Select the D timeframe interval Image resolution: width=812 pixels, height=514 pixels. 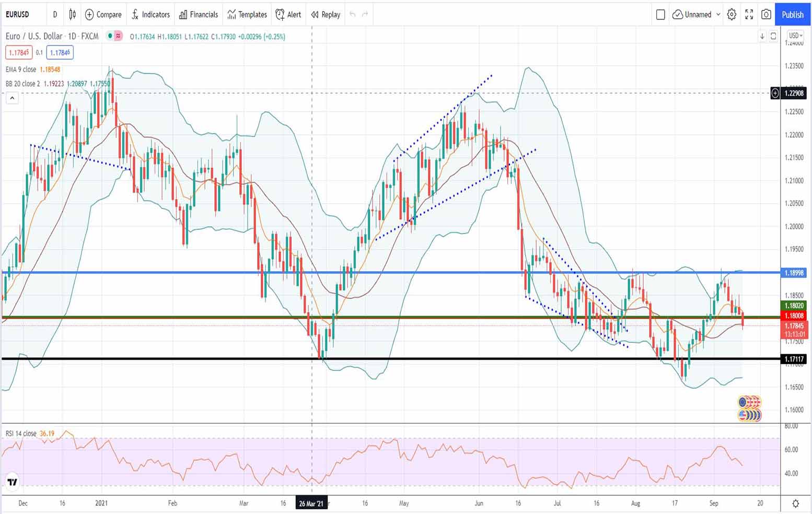click(55, 15)
